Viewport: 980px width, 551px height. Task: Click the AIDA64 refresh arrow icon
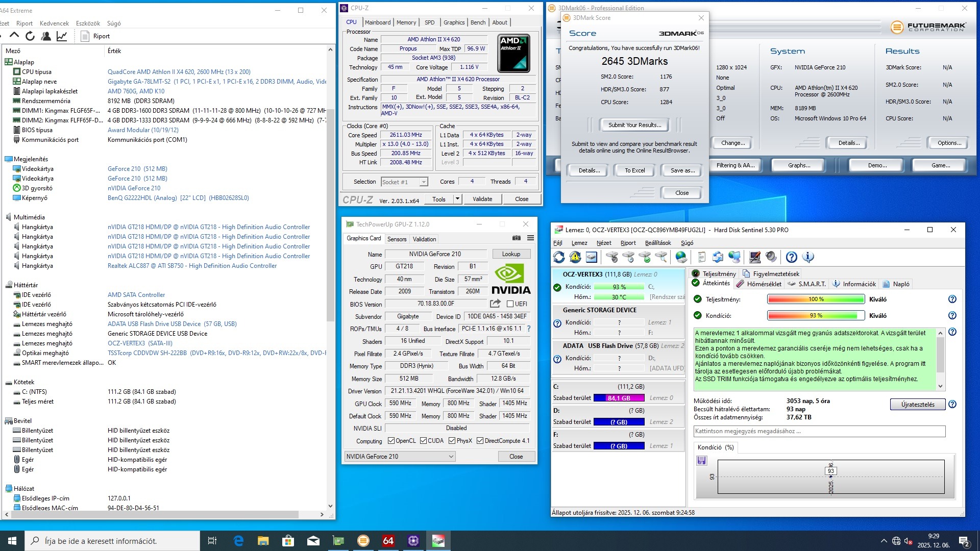30,36
